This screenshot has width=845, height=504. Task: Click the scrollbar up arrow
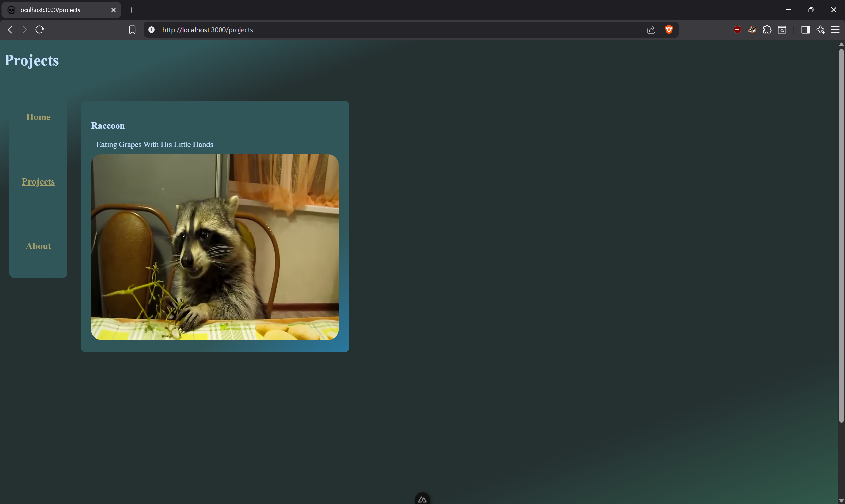click(841, 45)
